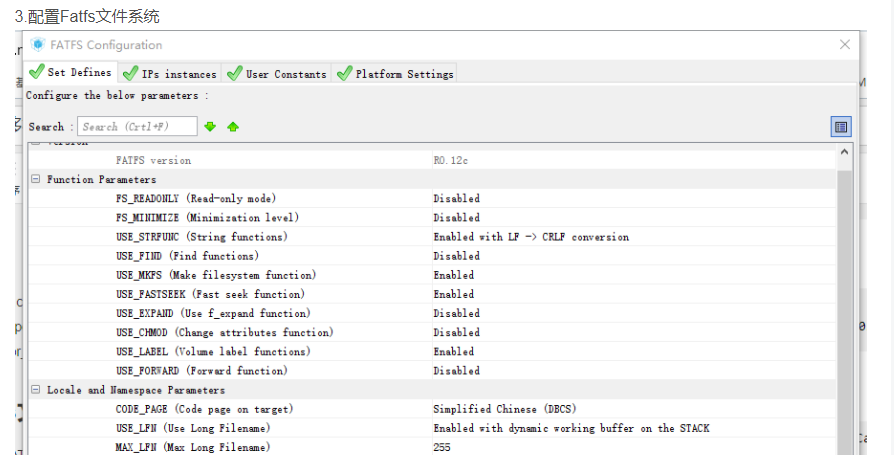Image resolution: width=894 pixels, height=455 pixels.
Task: Select the USE_LFN dynamic working buffer value
Action: (571, 428)
